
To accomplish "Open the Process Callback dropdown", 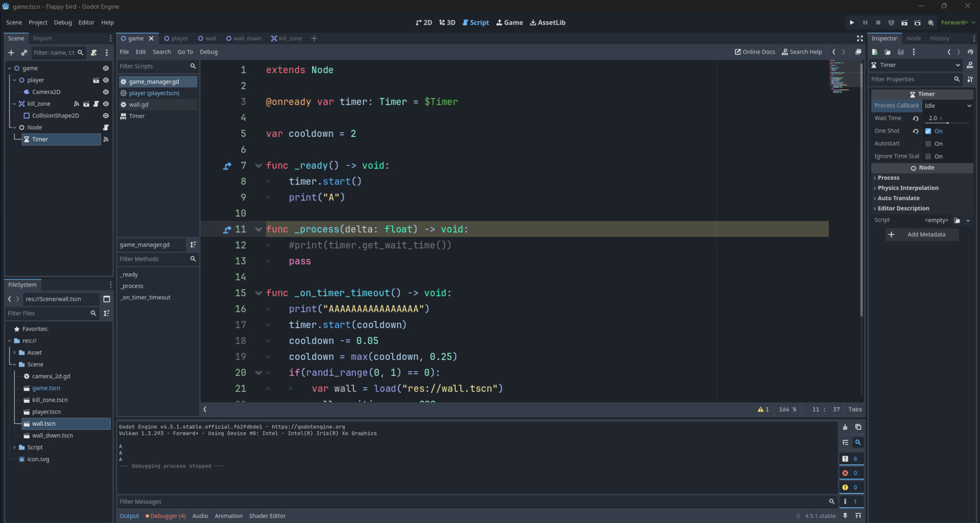I will coord(947,106).
